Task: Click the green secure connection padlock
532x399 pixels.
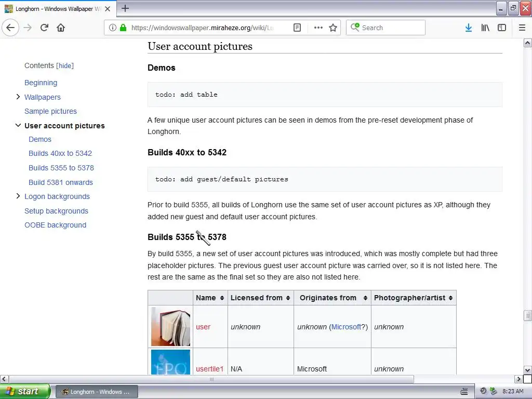Action: coord(123,28)
